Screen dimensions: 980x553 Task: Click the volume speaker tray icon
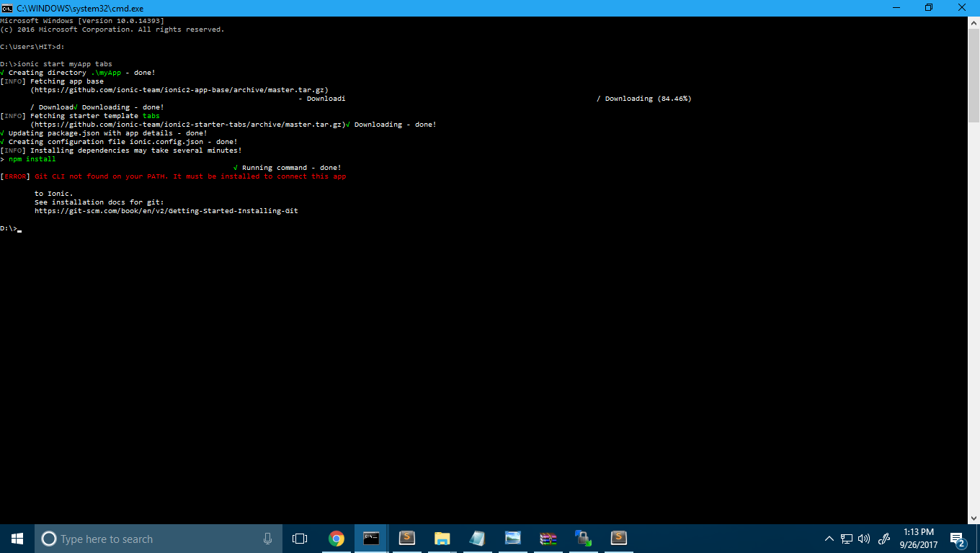click(x=864, y=539)
